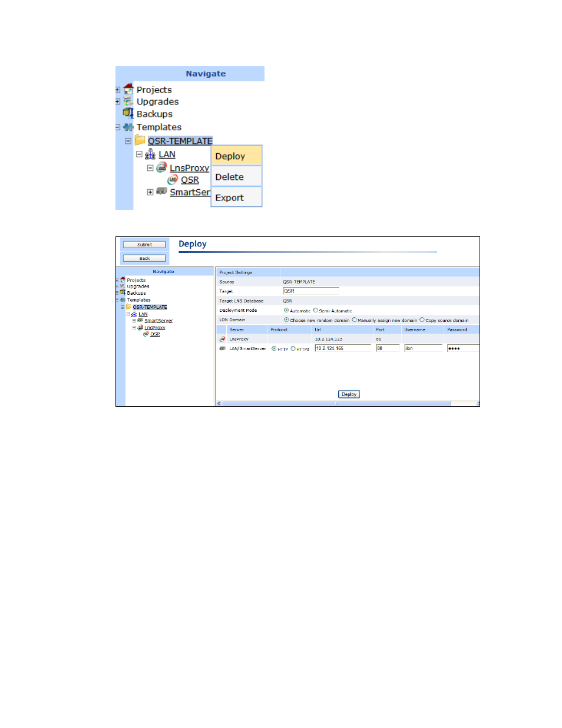Screen dimensions: 562x728
Task: Click the LAN icon in the Deploy page tree
Action: tap(134, 314)
